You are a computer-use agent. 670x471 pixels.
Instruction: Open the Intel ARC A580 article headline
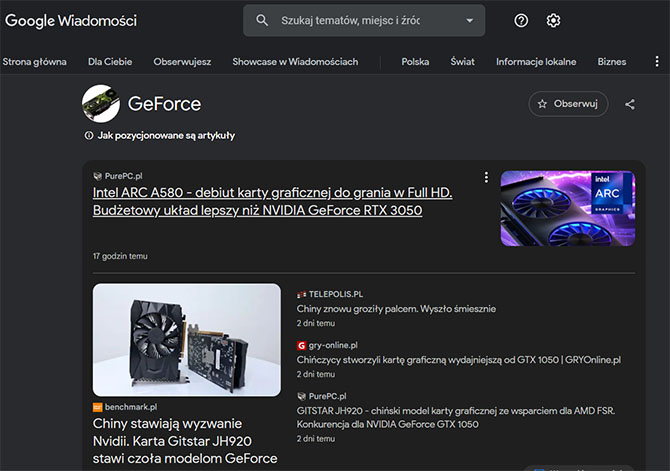coord(273,201)
